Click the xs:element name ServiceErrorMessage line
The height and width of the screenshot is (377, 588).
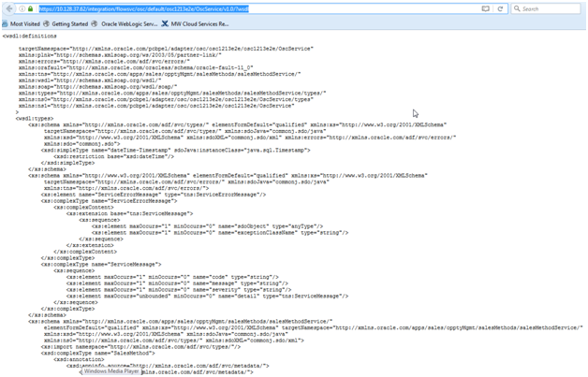[154, 195]
